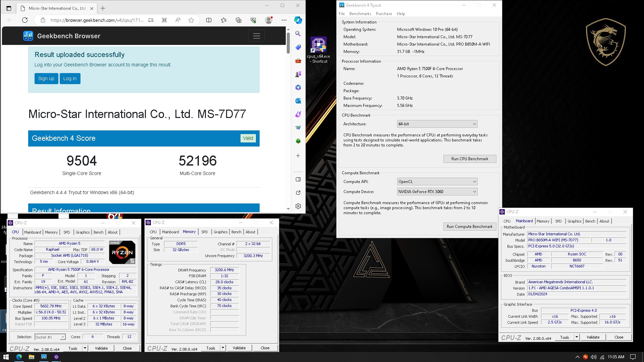Open Collections icon in Edge toolbar

[x=238, y=20]
